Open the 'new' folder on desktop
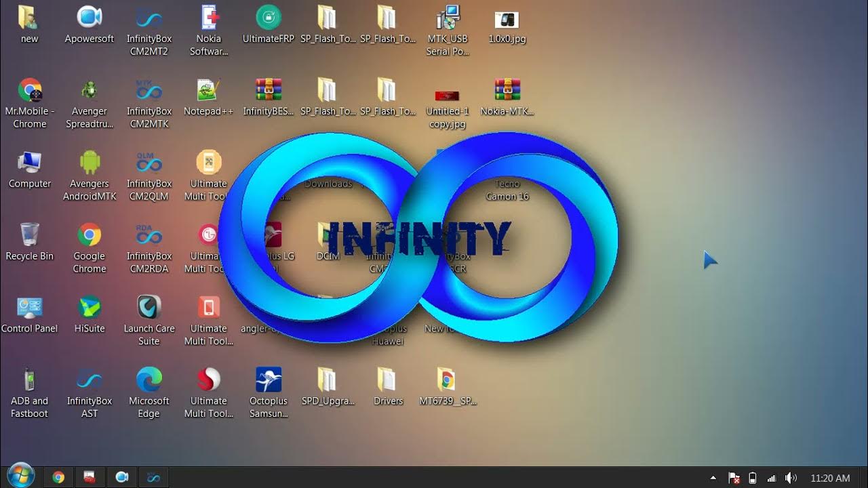Viewport: 868px width, 488px height. 29,25
